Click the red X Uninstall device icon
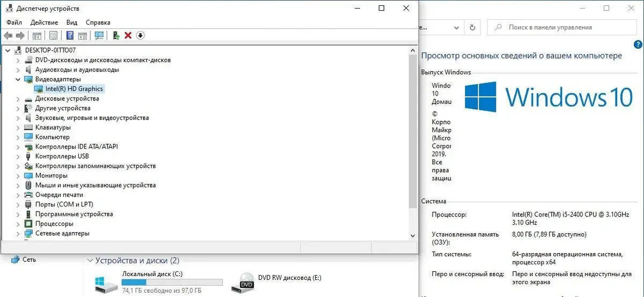 (128, 35)
